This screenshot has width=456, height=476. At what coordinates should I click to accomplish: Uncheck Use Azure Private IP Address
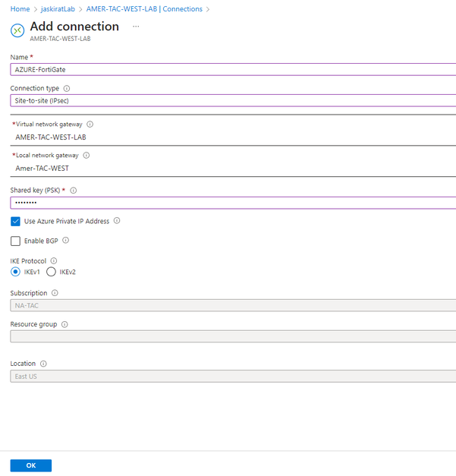[16, 222]
